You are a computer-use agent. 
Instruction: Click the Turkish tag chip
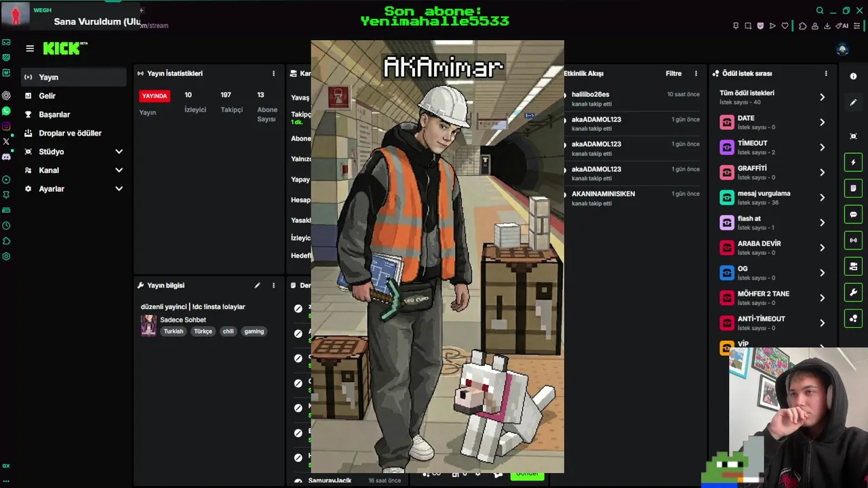coord(174,331)
